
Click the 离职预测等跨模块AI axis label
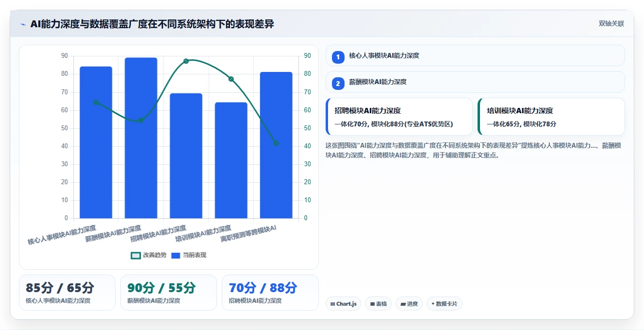point(248,234)
